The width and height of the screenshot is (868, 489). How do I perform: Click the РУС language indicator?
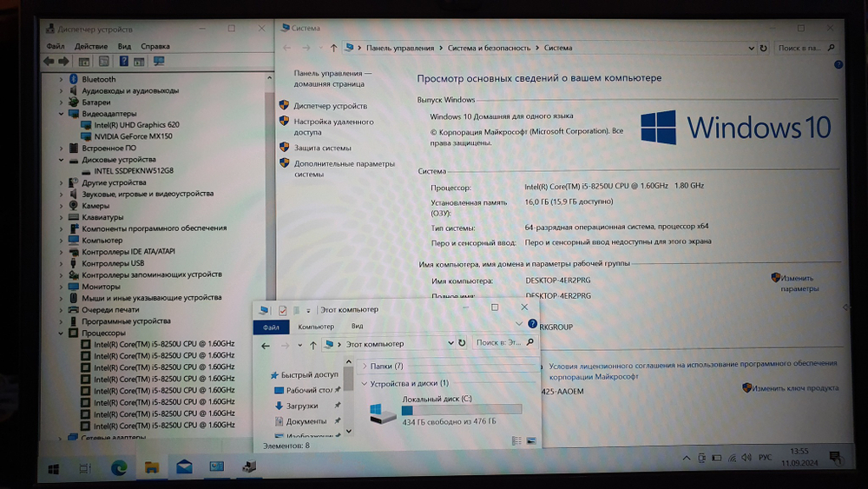pos(765,458)
